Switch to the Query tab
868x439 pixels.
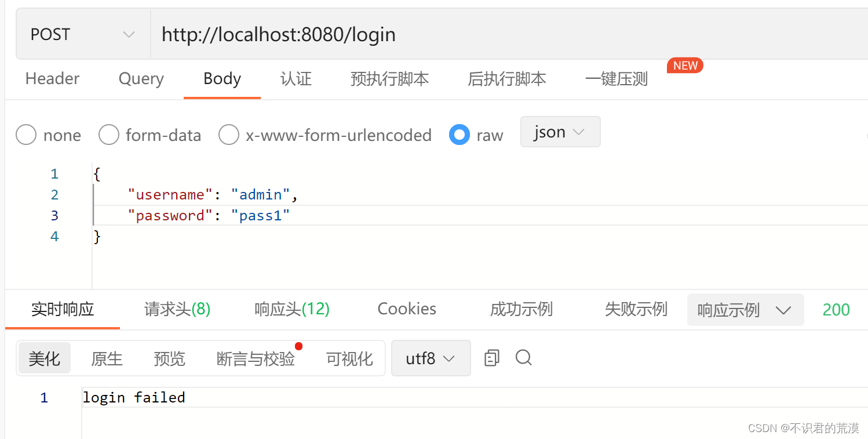(141, 78)
